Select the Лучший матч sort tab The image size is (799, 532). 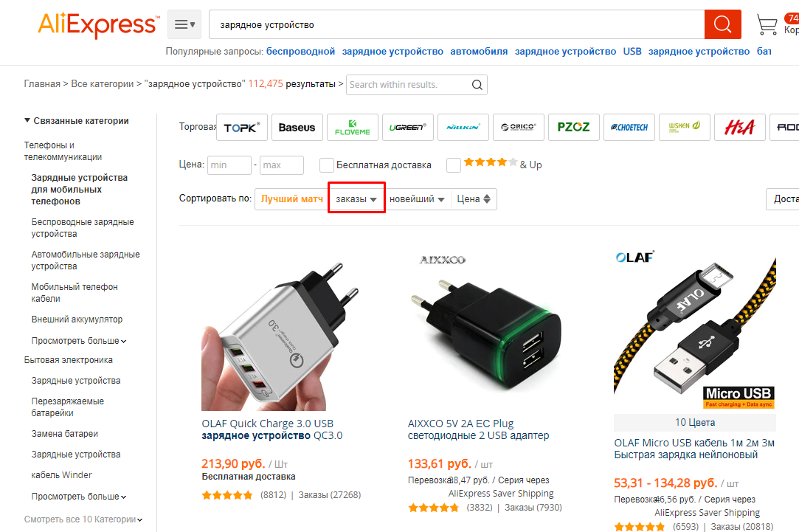tap(292, 199)
